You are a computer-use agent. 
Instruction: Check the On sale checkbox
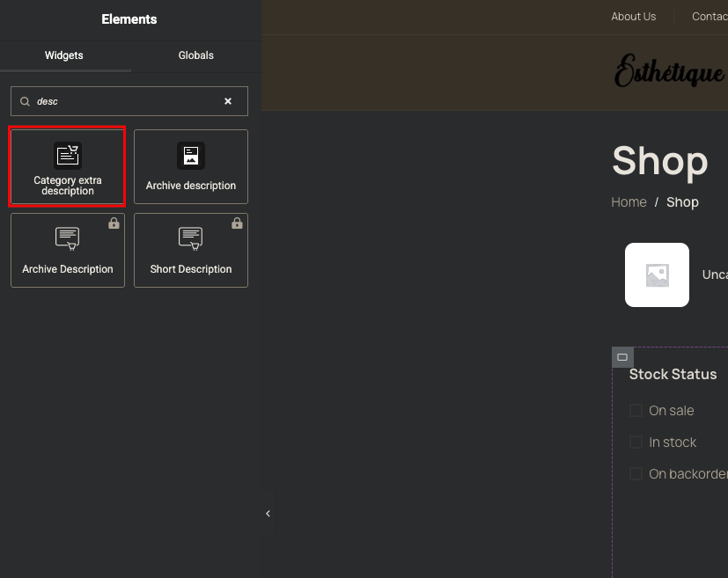[x=636, y=411]
